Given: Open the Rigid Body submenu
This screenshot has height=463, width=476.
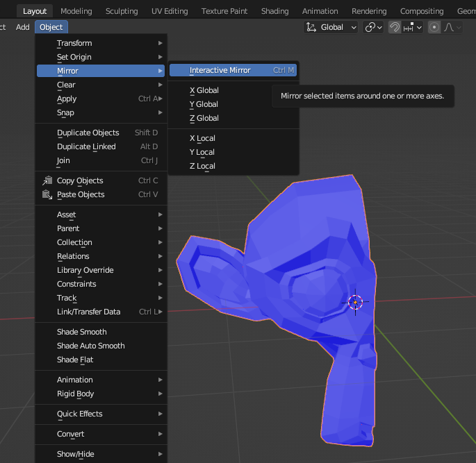Looking at the screenshot, I should point(101,394).
